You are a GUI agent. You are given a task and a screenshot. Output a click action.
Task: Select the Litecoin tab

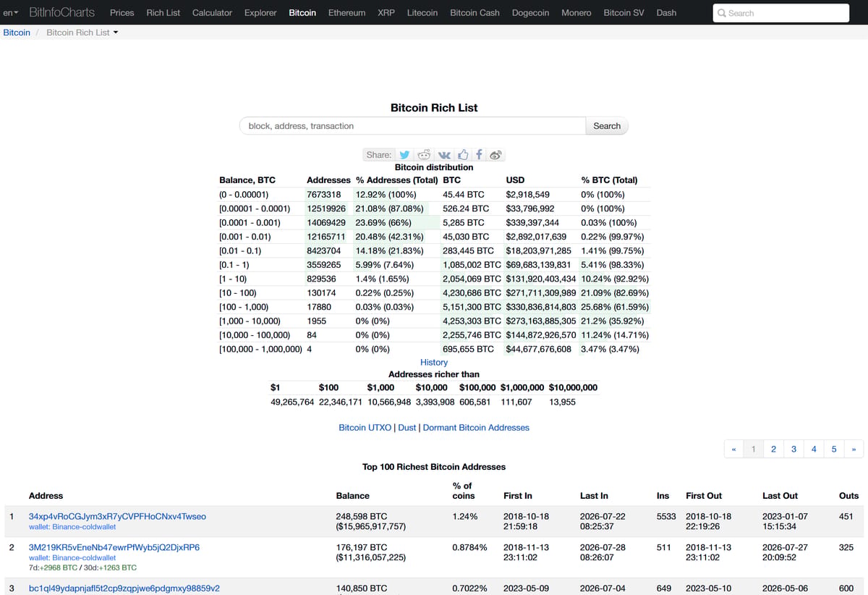tap(422, 13)
